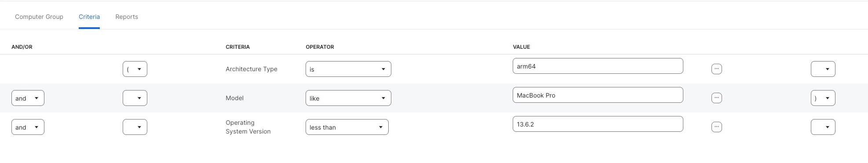Open the 'like' operator dropdown
Image resolution: width=868 pixels, height=163 pixels.
[348, 98]
